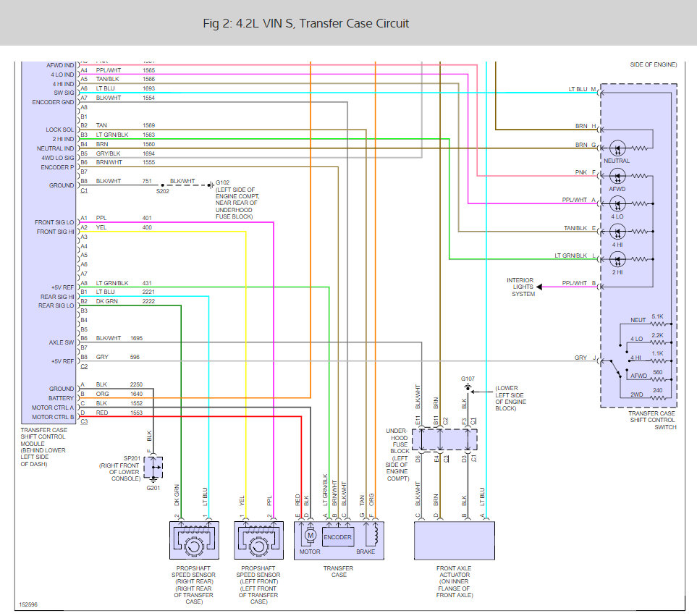Click wire number 431 on +5V REF
697x616 pixels.
pyautogui.click(x=147, y=283)
